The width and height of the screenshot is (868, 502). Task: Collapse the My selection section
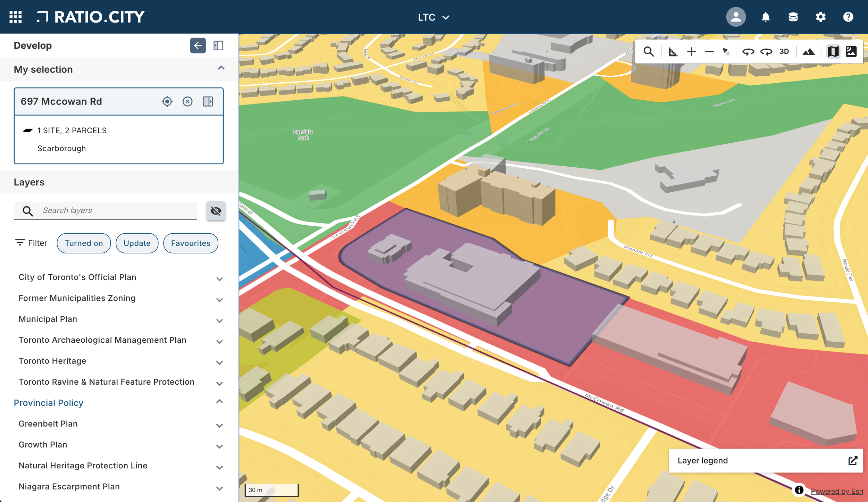pos(221,68)
